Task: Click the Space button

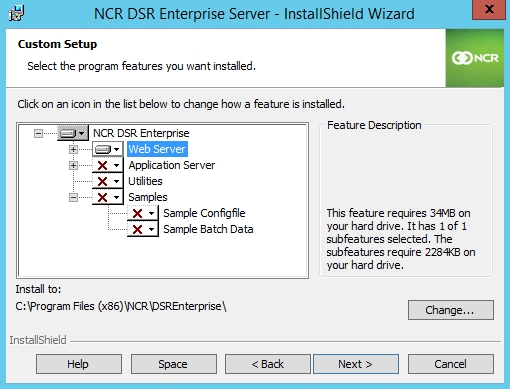Action: 174,364
